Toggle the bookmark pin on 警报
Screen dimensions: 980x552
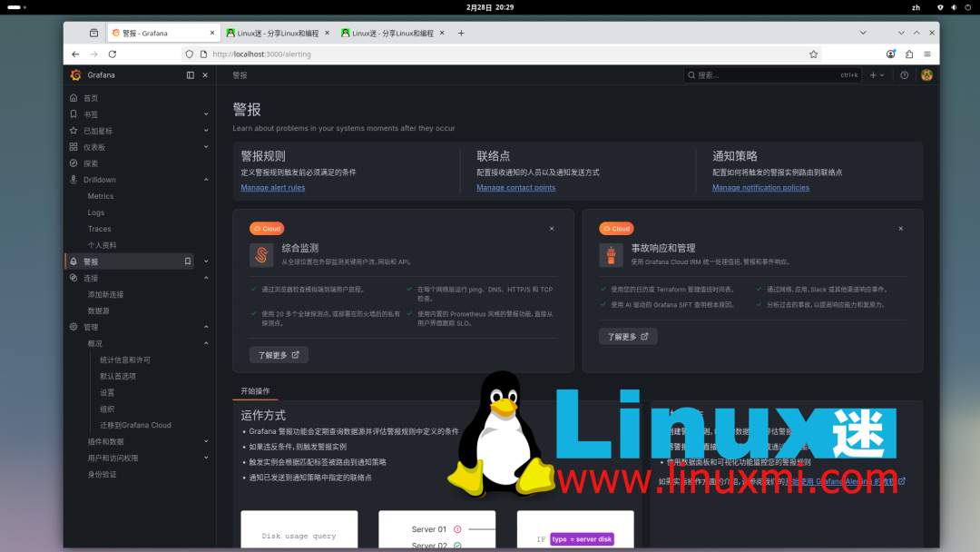pos(187,261)
